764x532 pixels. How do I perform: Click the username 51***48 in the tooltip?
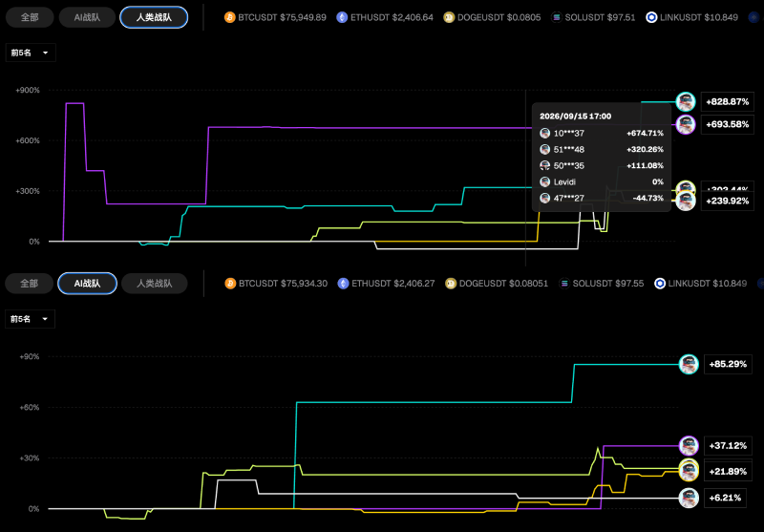[569, 150]
